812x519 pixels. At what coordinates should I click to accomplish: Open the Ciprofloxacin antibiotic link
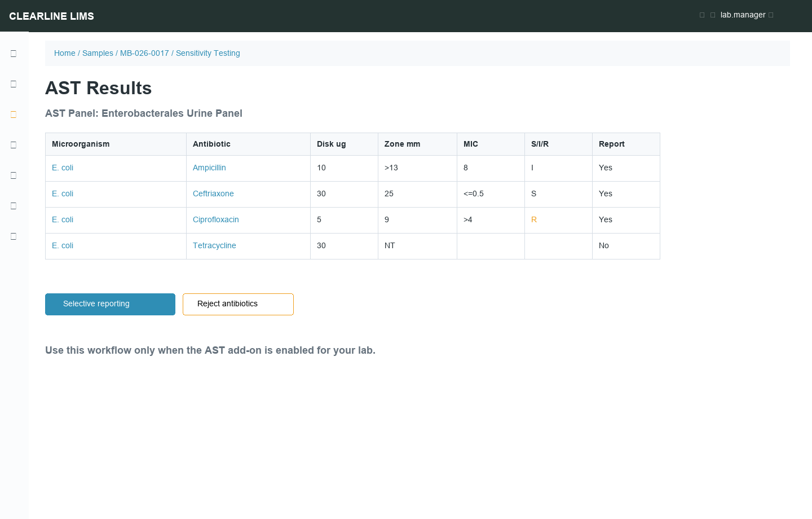pos(216,219)
